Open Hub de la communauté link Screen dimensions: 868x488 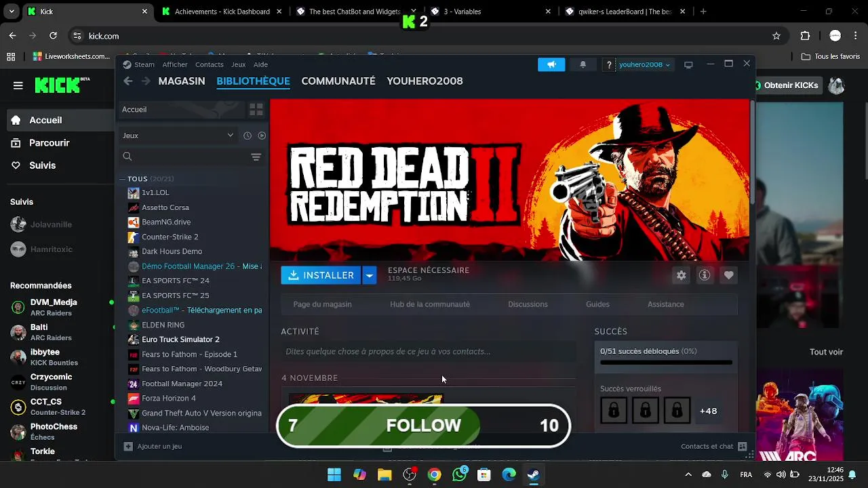click(430, 304)
